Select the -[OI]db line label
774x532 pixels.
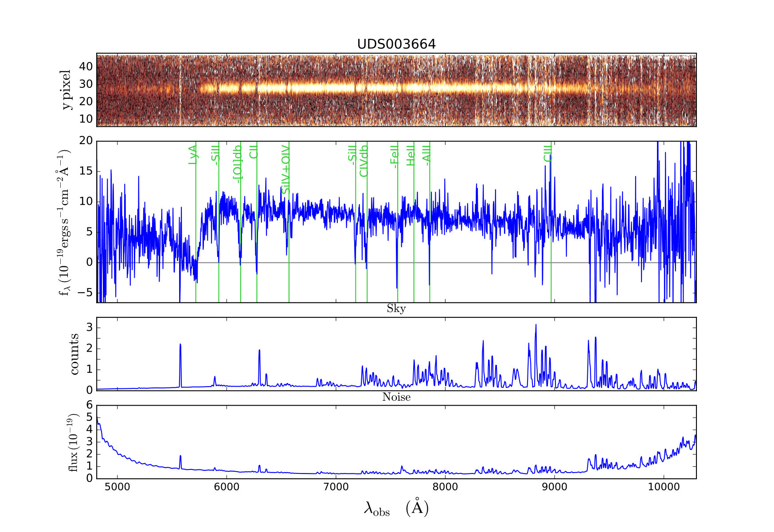pyautogui.click(x=237, y=164)
